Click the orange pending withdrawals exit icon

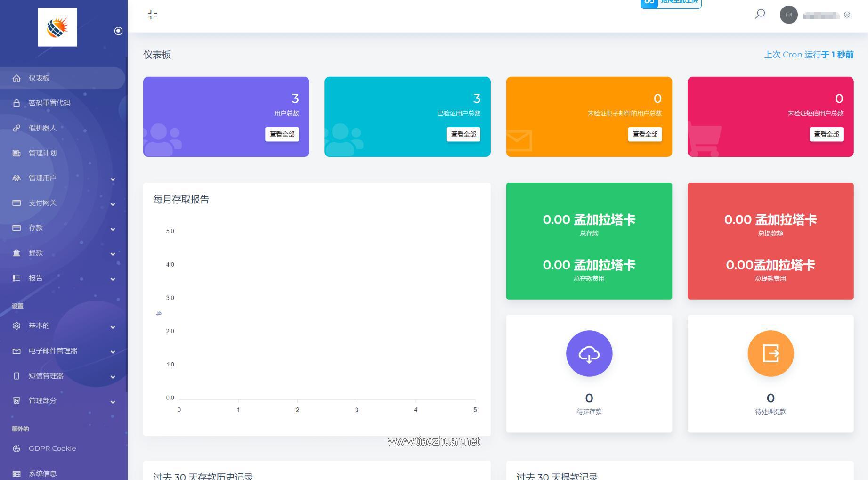[770, 353]
